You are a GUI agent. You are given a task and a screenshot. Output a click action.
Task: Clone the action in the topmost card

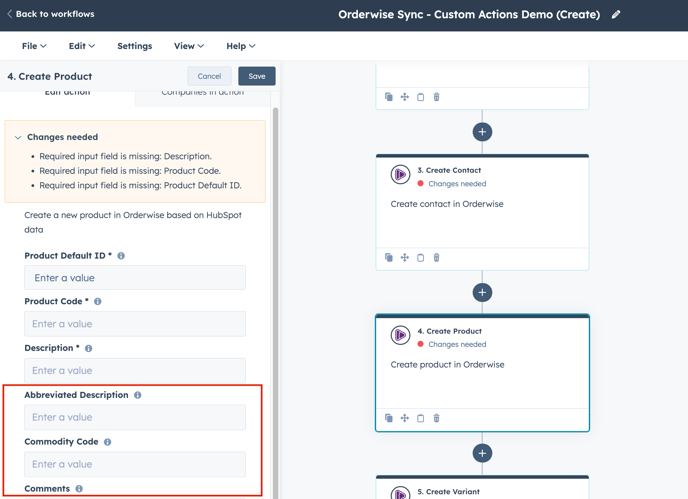(x=389, y=97)
